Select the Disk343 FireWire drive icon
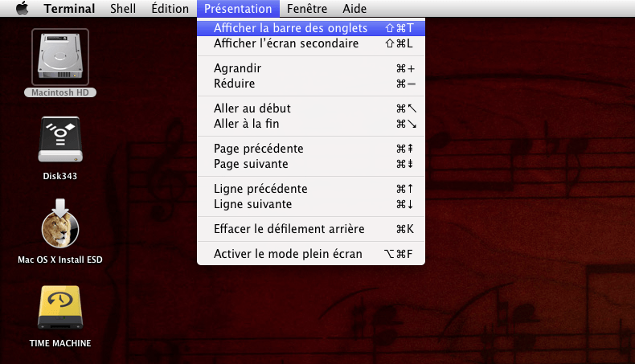 tap(60, 140)
